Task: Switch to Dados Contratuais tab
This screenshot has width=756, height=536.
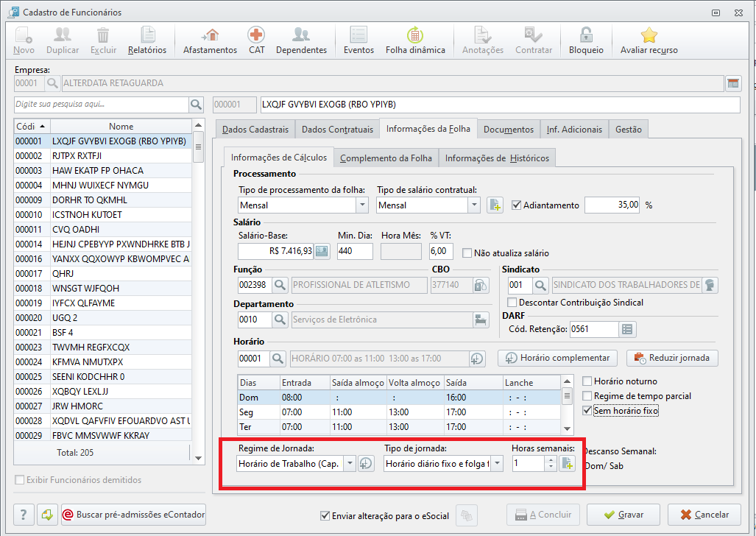Action: click(337, 130)
